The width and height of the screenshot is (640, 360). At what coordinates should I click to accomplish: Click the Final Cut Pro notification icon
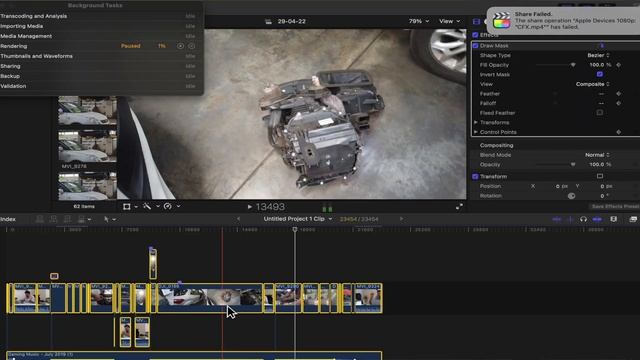point(502,20)
